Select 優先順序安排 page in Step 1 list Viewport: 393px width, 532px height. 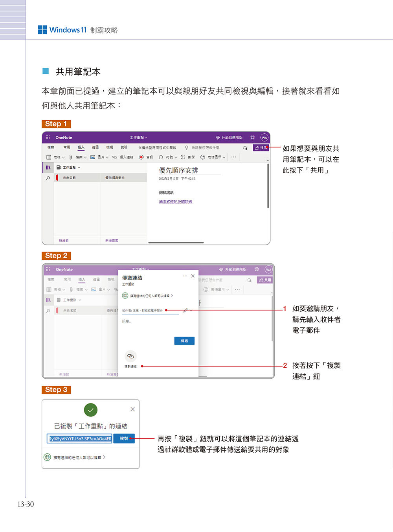tap(123, 178)
